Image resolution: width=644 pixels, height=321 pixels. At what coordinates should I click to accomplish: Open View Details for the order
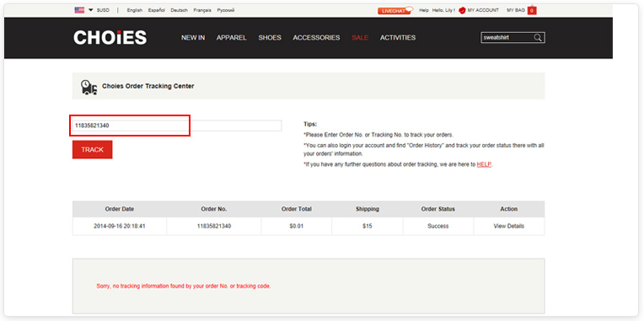[509, 226]
